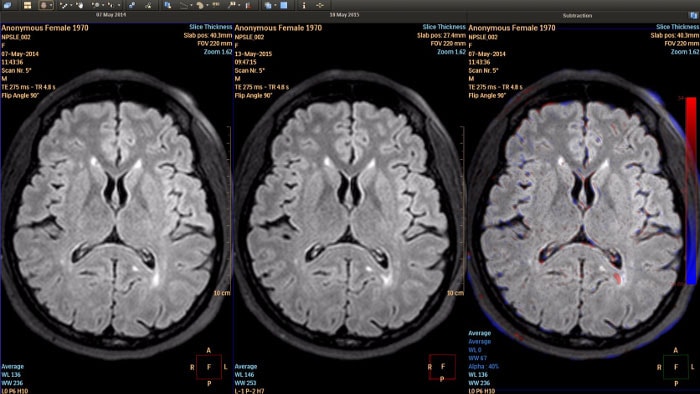Click the red and gray bar icon

tap(248, 5)
